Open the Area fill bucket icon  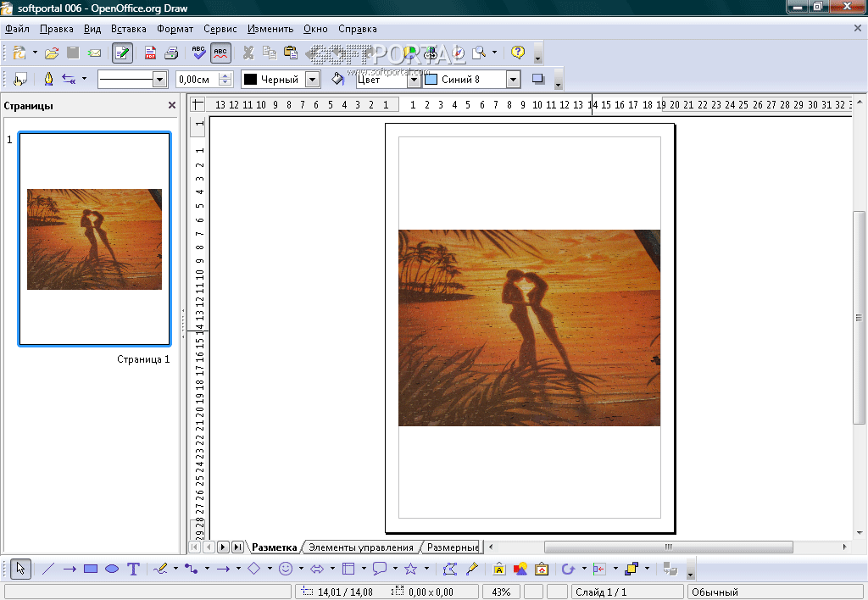[x=337, y=79]
